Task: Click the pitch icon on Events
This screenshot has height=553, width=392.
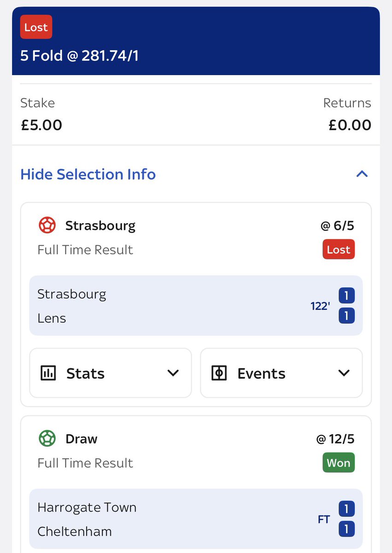Action: (219, 373)
